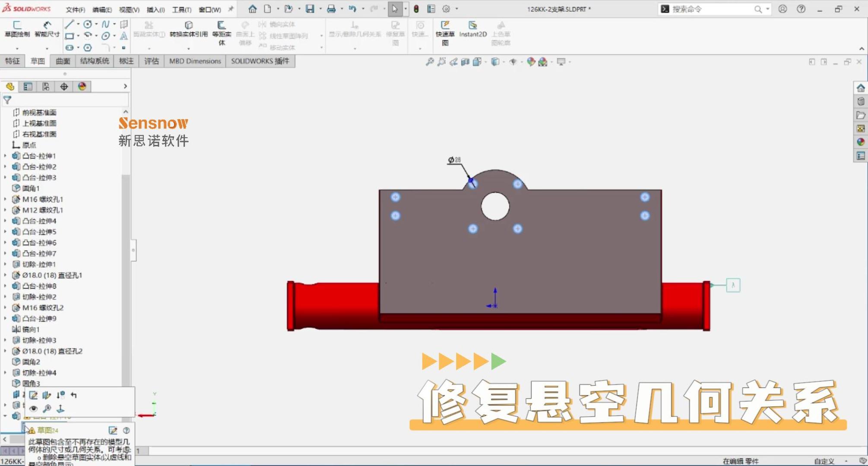Screen dimensions: 868x466
Task: Expand the M16 螺纹孔1 feature node
Action: point(5,199)
